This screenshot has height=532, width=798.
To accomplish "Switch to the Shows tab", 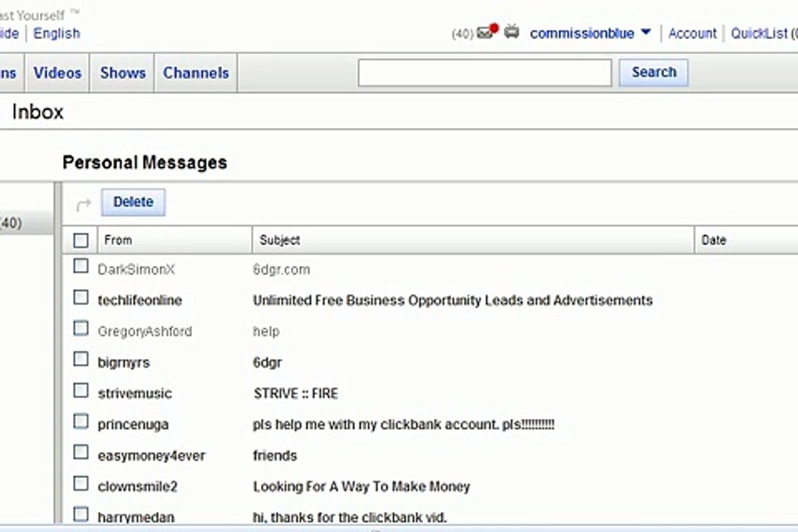I will coord(123,73).
